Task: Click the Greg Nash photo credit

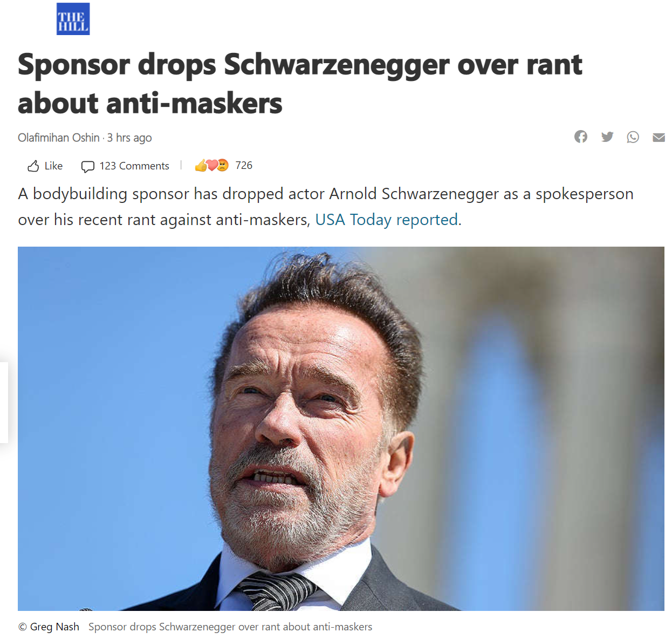Action: pos(49,627)
